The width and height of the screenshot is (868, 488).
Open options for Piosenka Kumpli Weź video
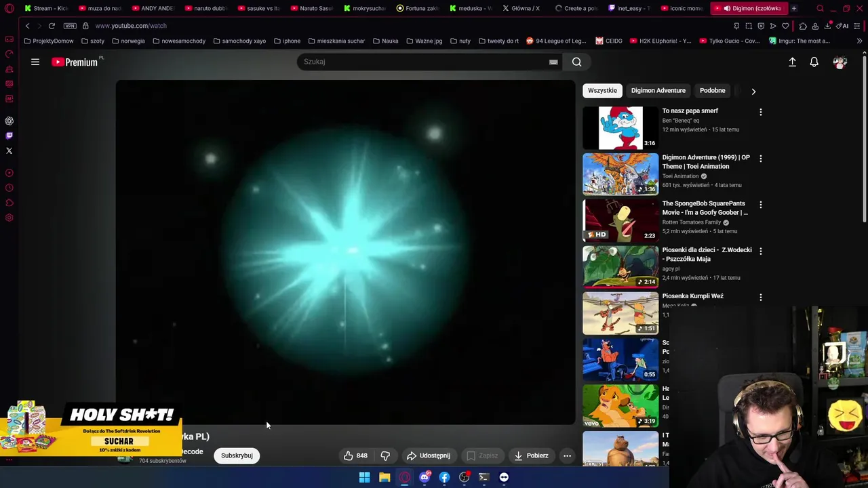pos(760,298)
